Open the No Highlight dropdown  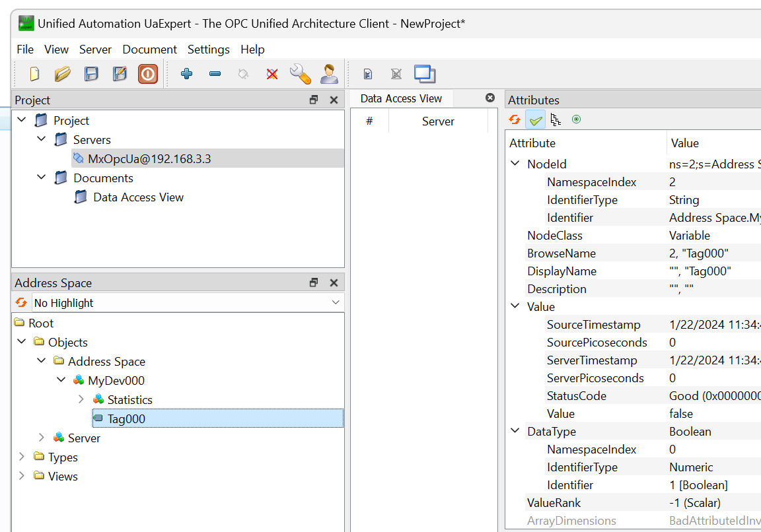[x=188, y=302]
